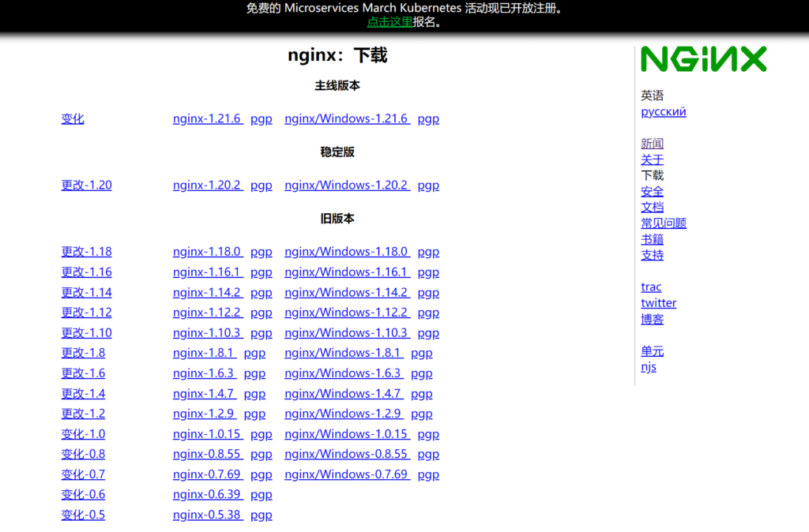The height and width of the screenshot is (532, 809).
Task: Open the 常见问题 FAQ page
Action: click(664, 223)
